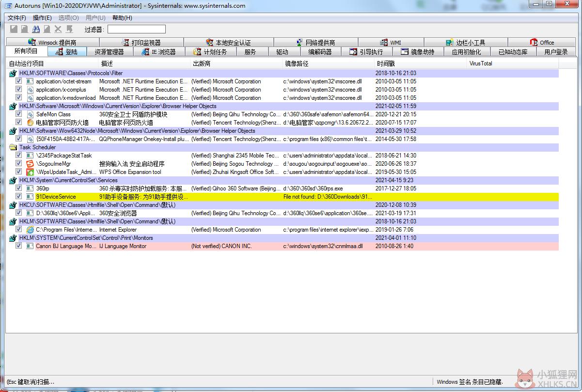Click "File not found: D:\360Downloads" path cell
The width and height of the screenshot is (582, 392).
[x=328, y=197]
